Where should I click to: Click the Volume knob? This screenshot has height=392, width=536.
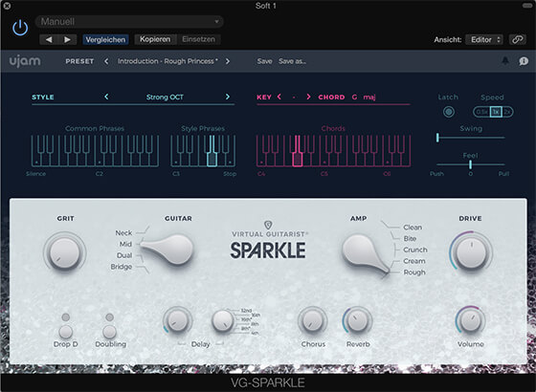pos(470,321)
